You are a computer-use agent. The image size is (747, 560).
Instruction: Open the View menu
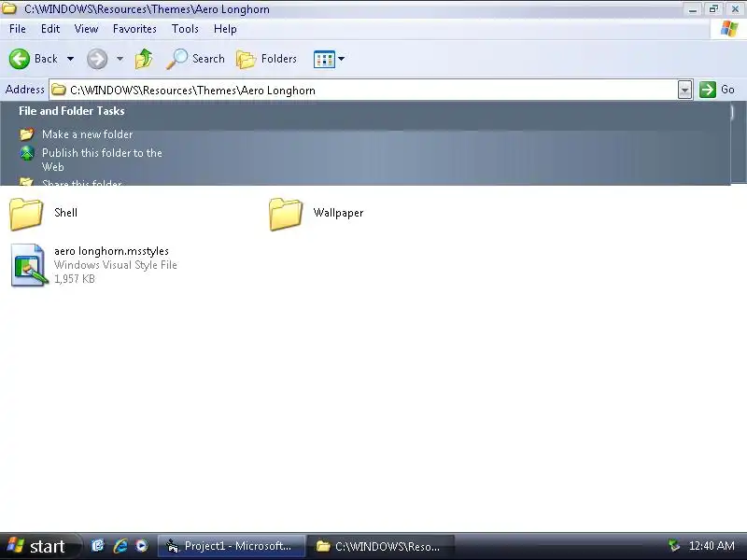coord(86,29)
